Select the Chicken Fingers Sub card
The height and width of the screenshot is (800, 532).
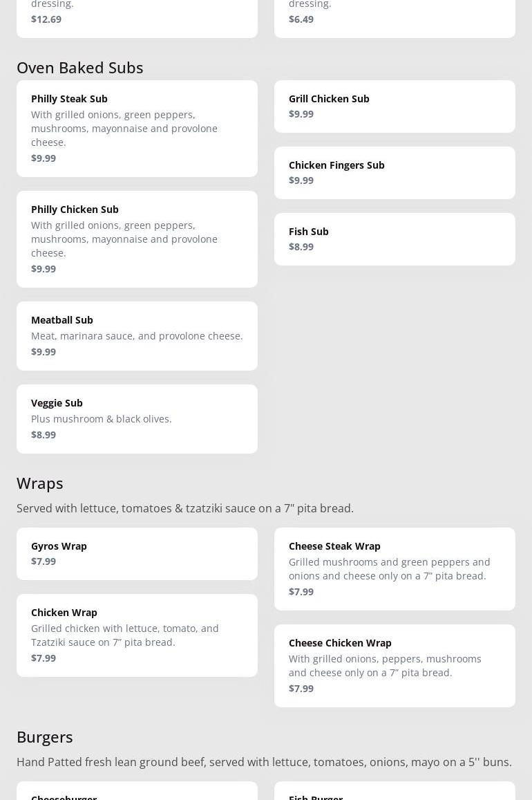(x=395, y=172)
